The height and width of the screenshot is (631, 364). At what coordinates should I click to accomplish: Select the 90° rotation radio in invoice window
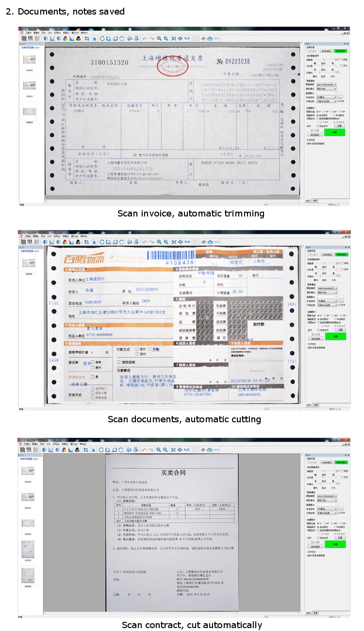point(324,112)
